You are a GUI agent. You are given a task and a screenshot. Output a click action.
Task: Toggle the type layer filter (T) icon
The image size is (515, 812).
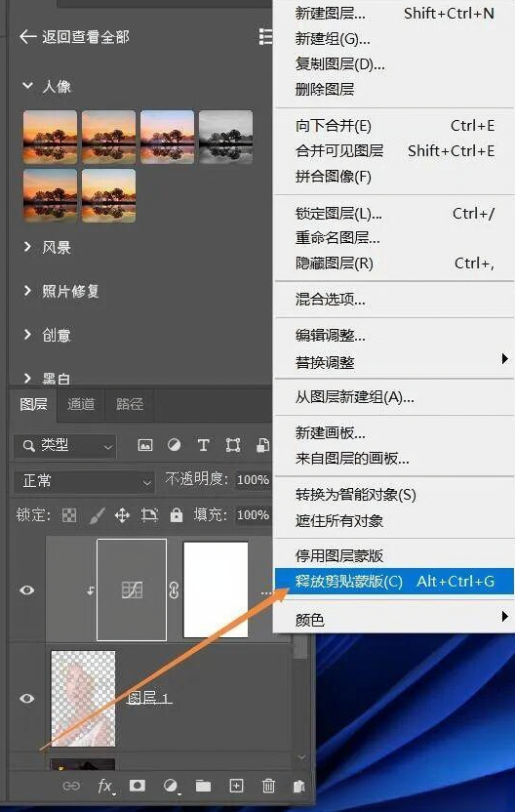click(x=204, y=445)
